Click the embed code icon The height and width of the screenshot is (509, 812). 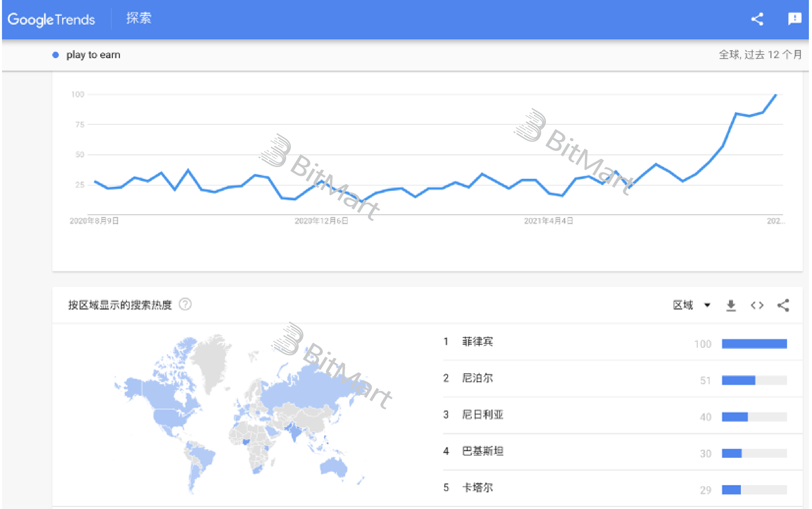click(757, 305)
